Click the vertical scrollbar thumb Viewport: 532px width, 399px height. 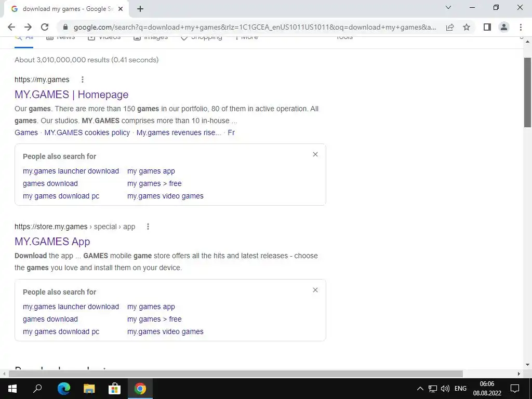(x=528, y=92)
